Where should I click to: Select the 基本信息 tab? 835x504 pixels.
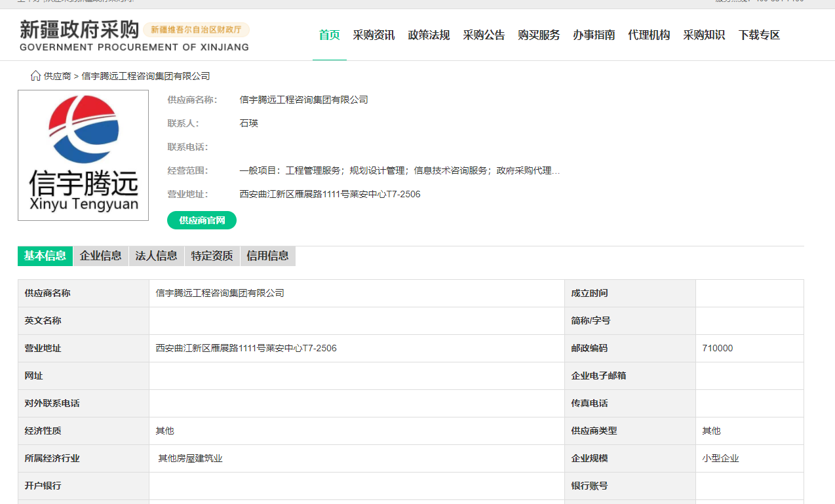tap(45, 256)
